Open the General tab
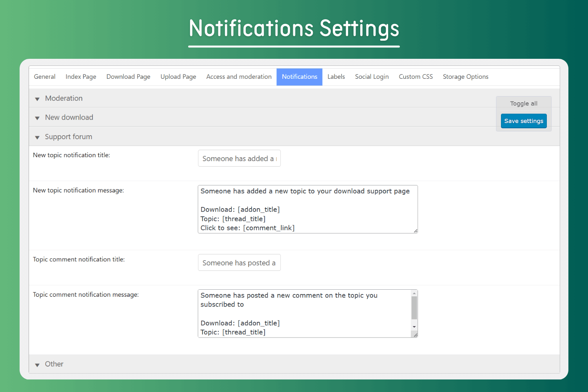 pyautogui.click(x=45, y=77)
